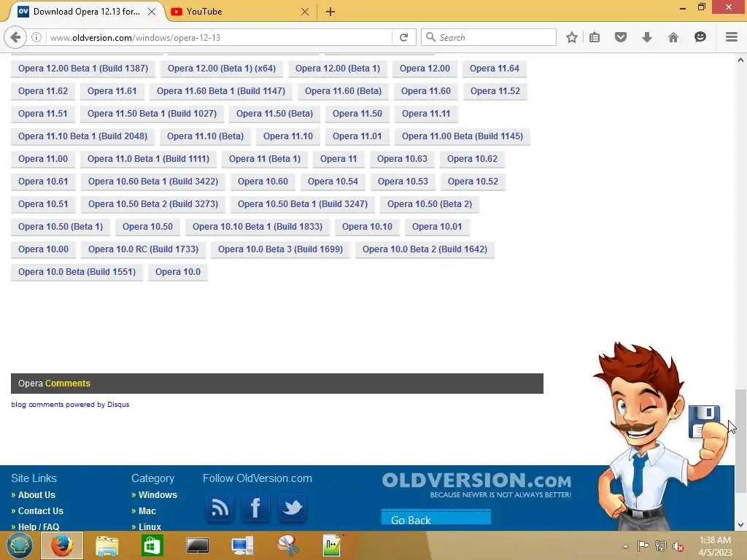Show hidden tray icons arrow
The width and height of the screenshot is (747, 560).
[x=625, y=546]
